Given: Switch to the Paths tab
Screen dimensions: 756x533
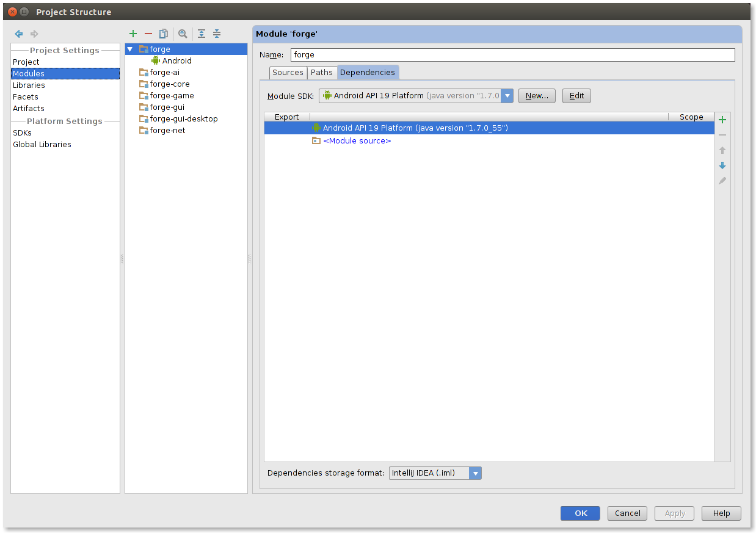Looking at the screenshot, I should pyautogui.click(x=322, y=73).
